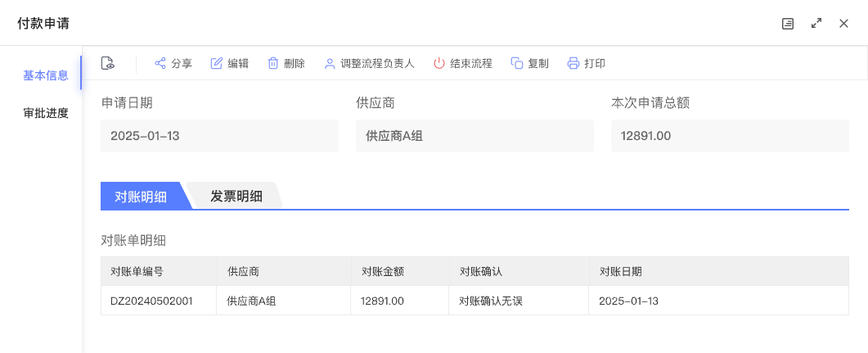Viewport: 868px width, 353px height.
Task: Click the Delete (删除) trash icon
Action: (273, 63)
